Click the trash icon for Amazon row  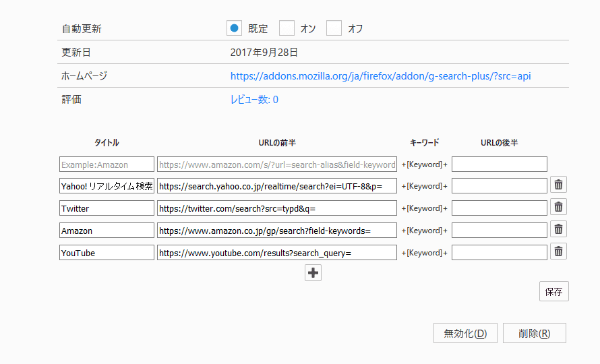[x=558, y=229]
